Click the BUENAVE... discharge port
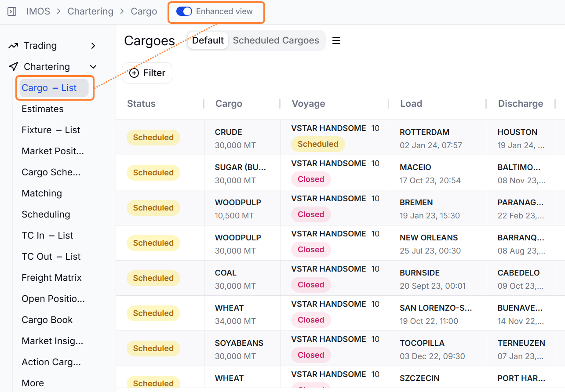The image size is (565, 392). (x=520, y=308)
